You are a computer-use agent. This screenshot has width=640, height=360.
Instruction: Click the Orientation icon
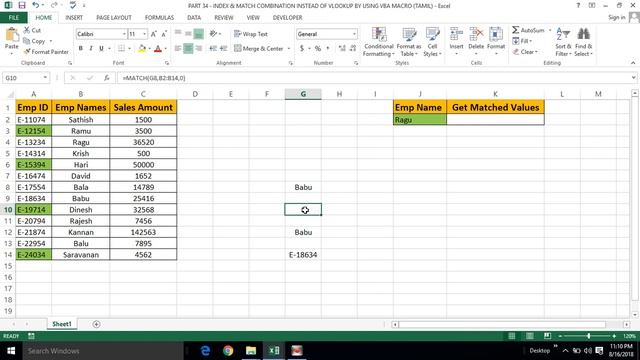point(213,34)
